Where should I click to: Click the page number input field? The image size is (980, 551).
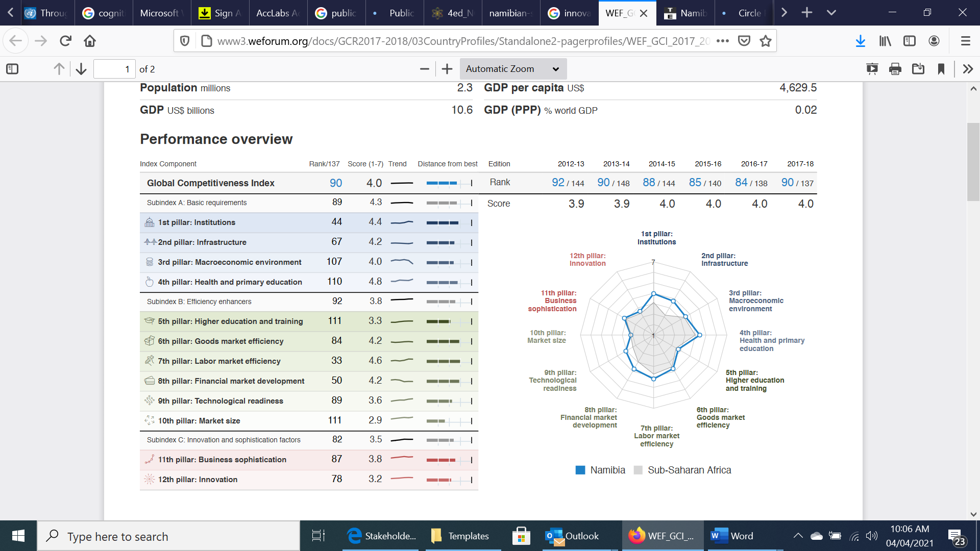114,69
